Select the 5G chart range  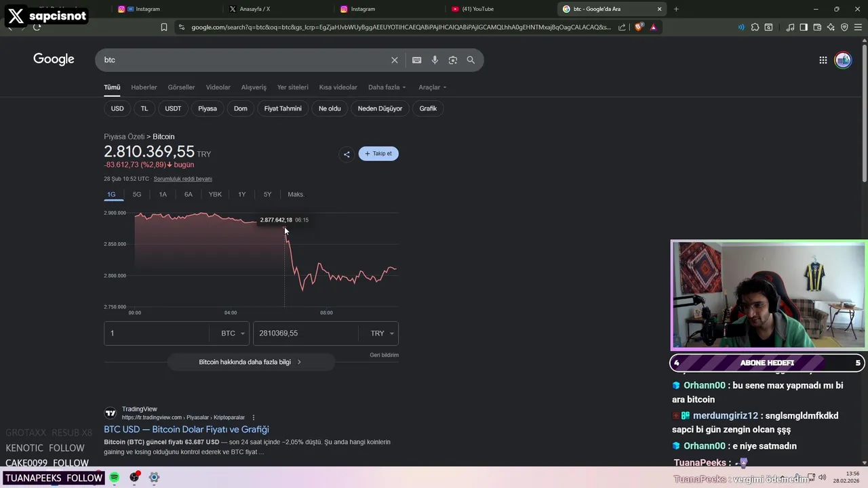pos(137,195)
